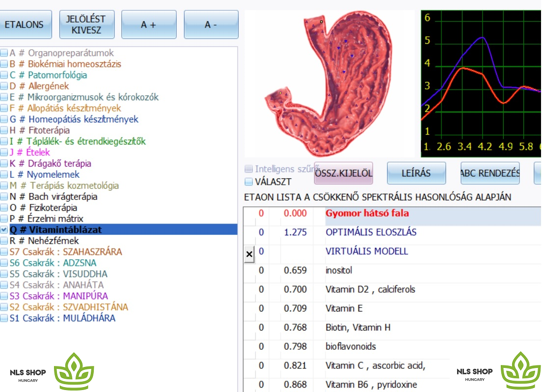Image resolution: width=543 pixels, height=392 pixels.
Task: Select P # Érzelmi mátrix category
Action: point(47,219)
